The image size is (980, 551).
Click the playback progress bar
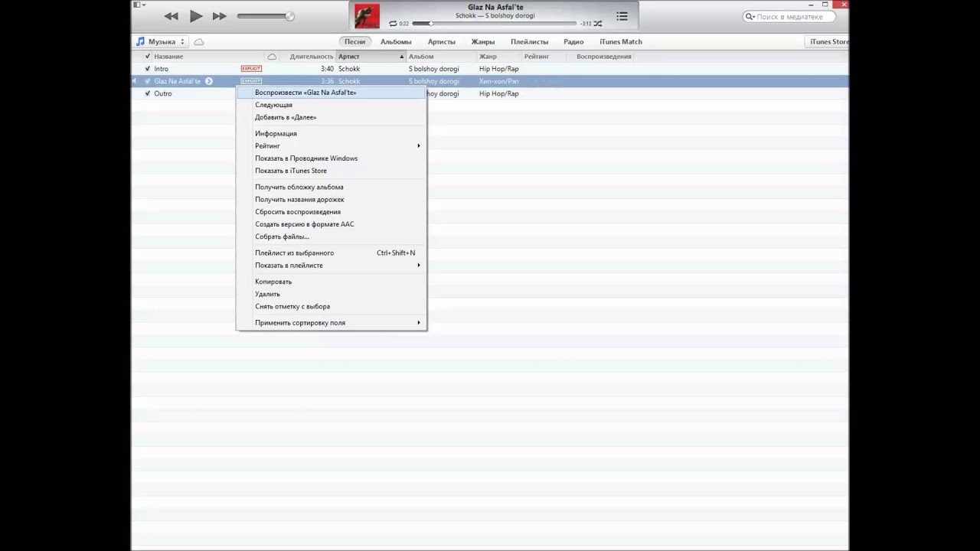click(494, 24)
